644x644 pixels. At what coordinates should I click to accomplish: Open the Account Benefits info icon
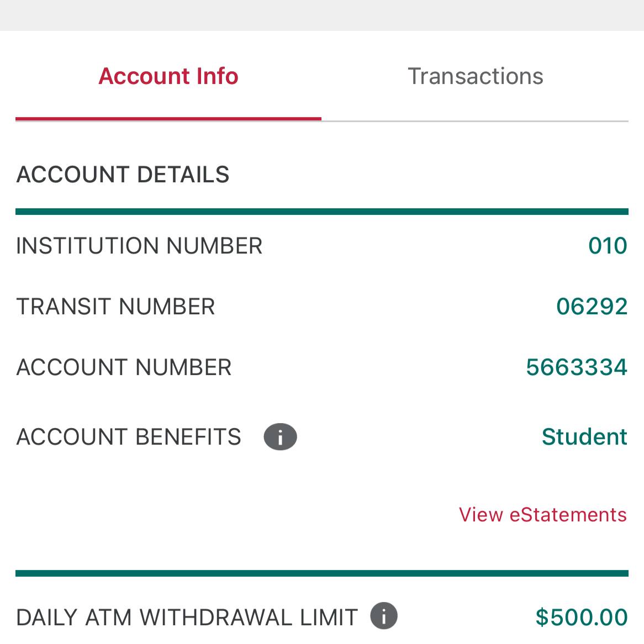click(280, 436)
